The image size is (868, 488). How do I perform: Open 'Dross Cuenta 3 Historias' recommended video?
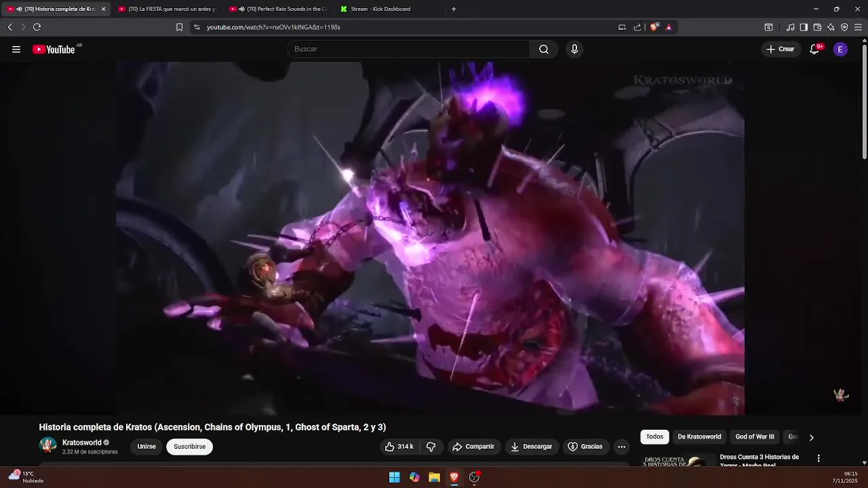click(759, 460)
